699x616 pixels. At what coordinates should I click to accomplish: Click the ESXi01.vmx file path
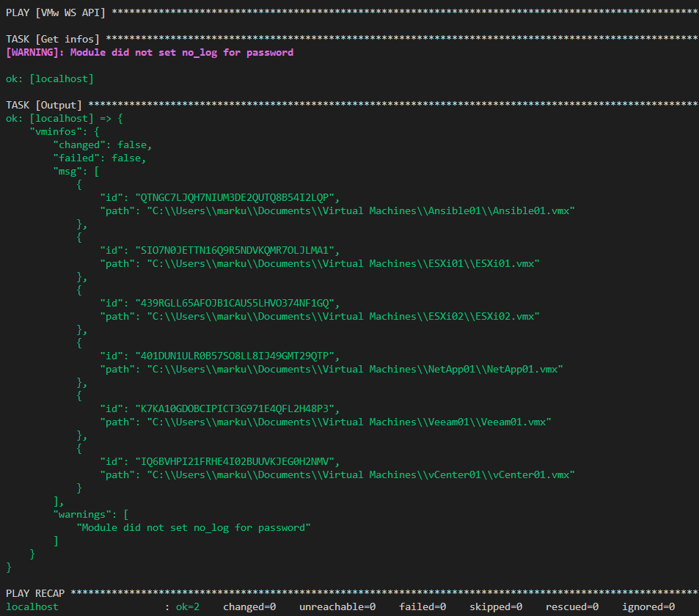343,263
